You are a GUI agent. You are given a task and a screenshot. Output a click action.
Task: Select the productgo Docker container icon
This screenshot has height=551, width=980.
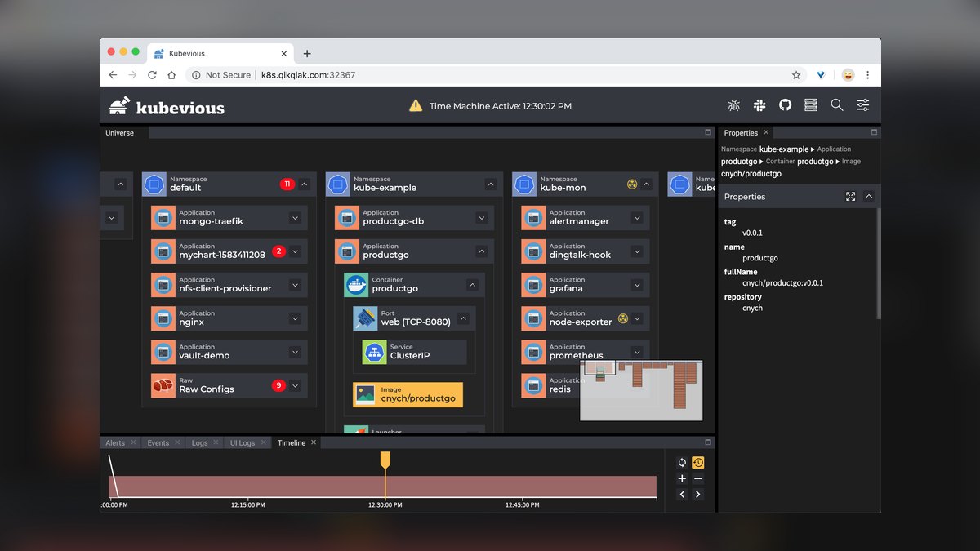(356, 285)
